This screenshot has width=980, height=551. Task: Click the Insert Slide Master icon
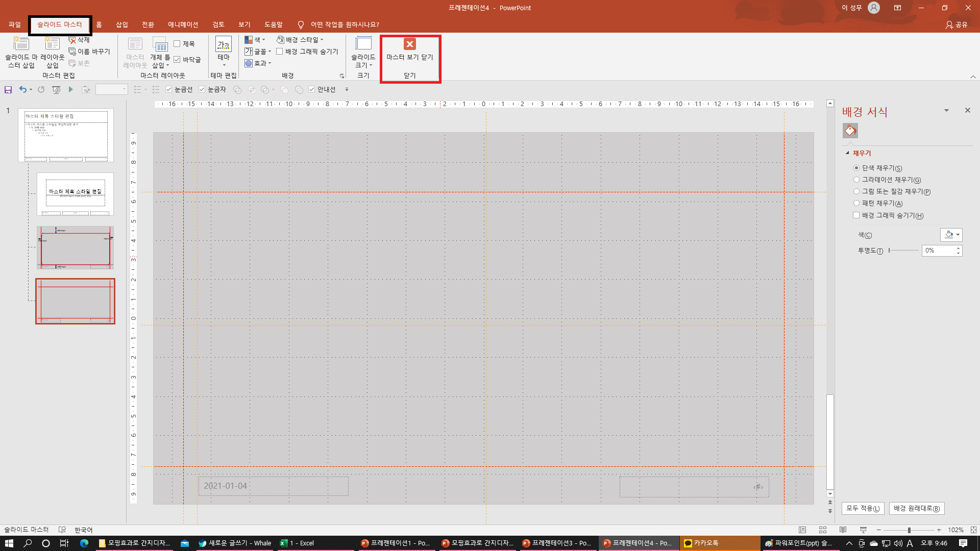21,44
